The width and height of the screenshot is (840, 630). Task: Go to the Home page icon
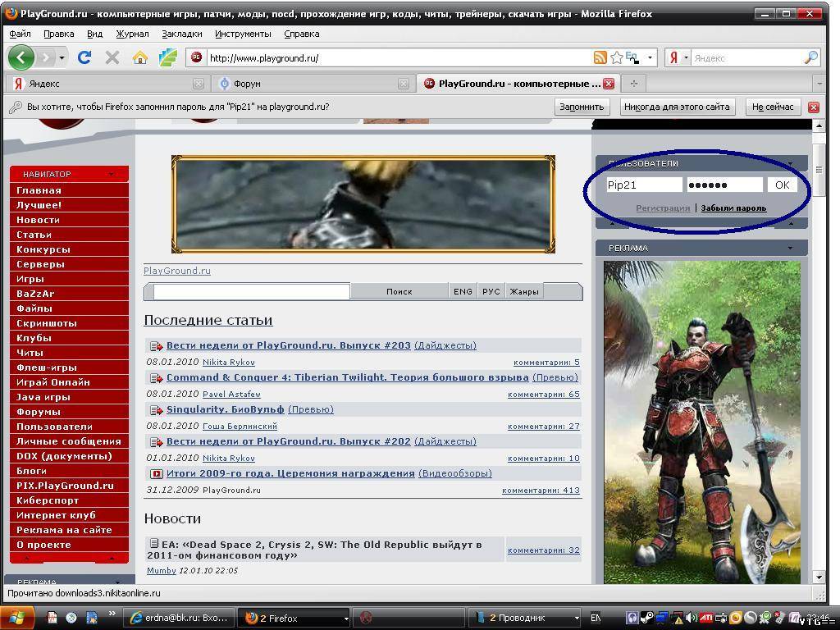point(139,57)
